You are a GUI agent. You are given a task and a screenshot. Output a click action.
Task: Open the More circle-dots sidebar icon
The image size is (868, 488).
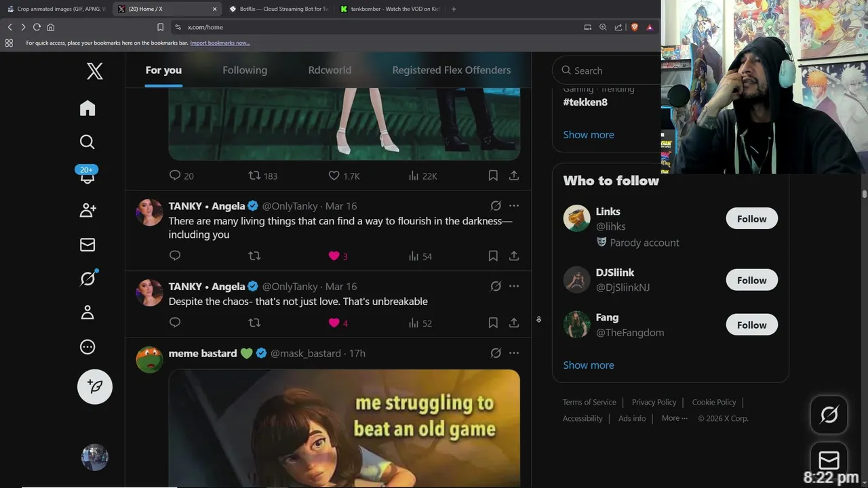pos(87,347)
